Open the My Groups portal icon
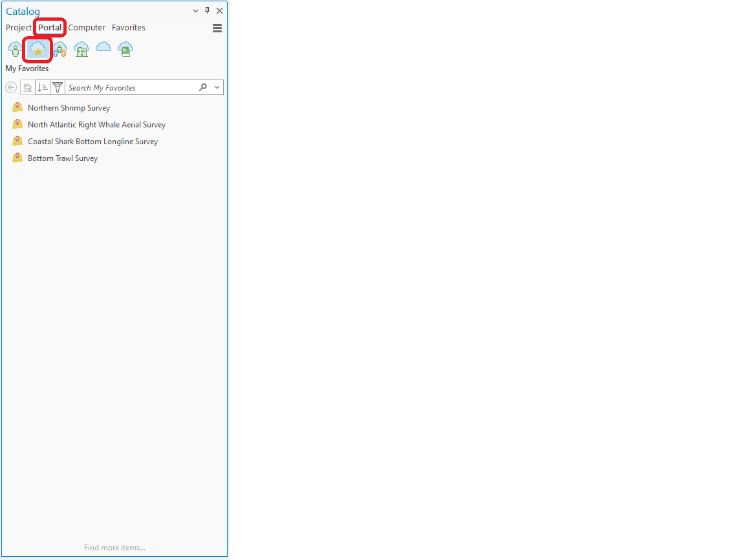 60,49
